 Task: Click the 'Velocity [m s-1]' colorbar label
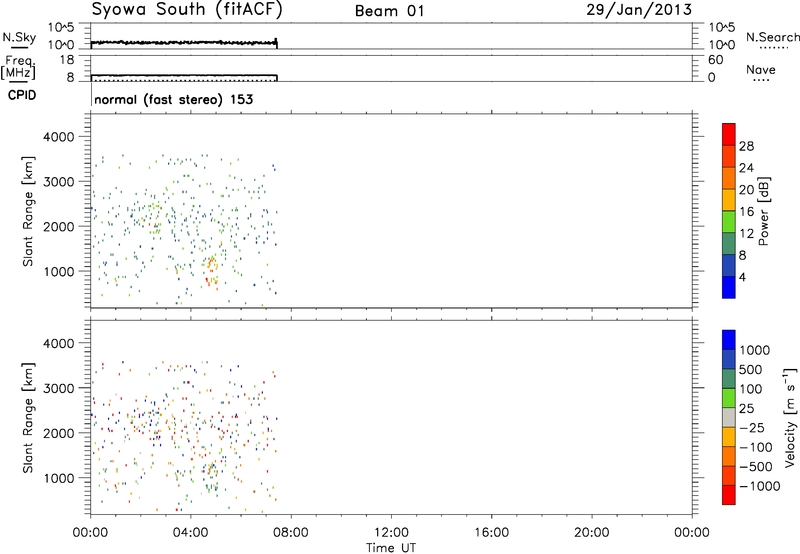(790, 417)
